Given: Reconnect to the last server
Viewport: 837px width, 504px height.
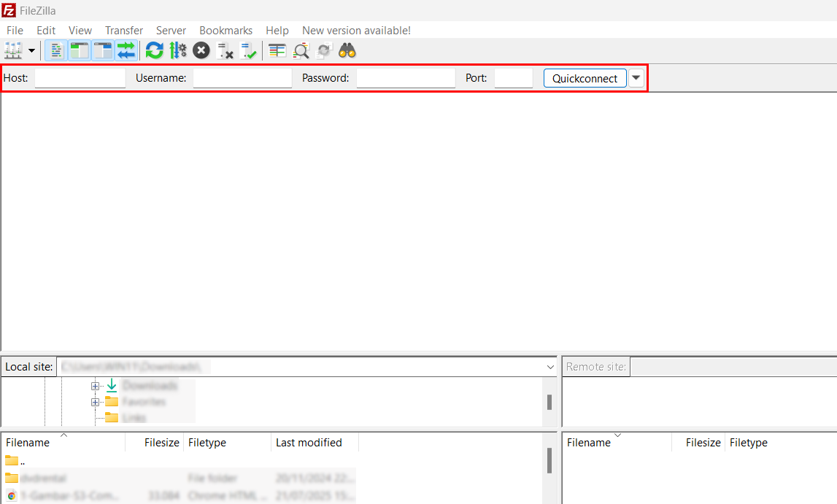Looking at the screenshot, I should [249, 50].
